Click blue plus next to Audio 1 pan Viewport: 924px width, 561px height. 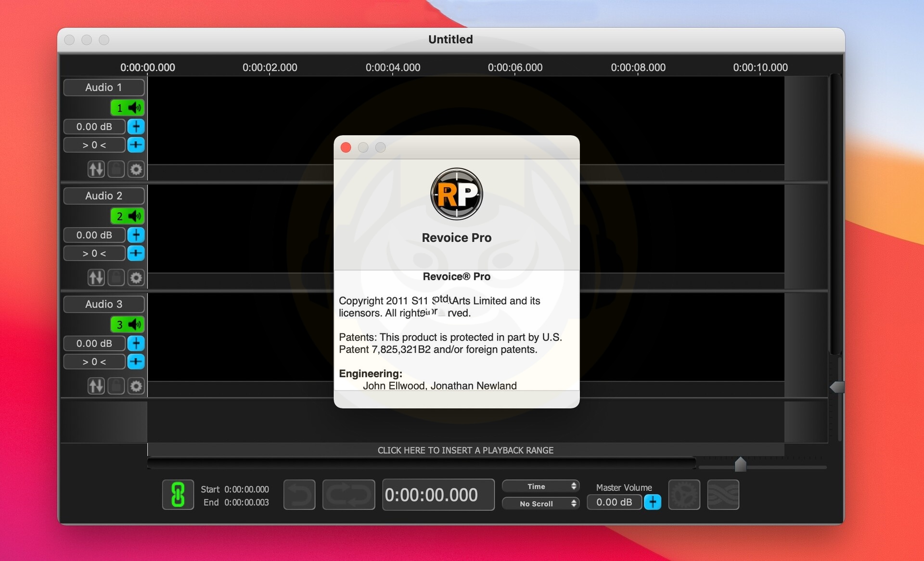coord(136,145)
